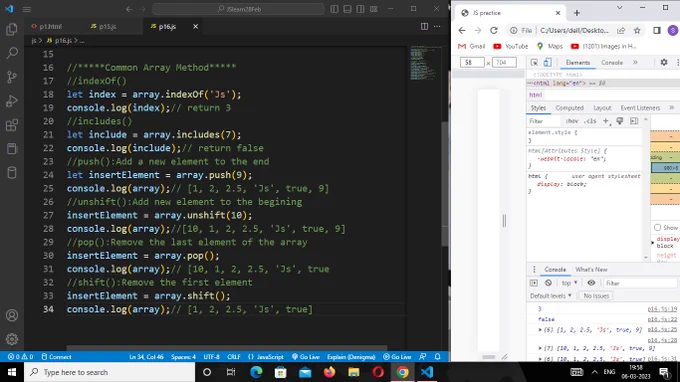This screenshot has height=382, width=680.
Task: Add a new style rule plus icon
Action: click(x=606, y=121)
